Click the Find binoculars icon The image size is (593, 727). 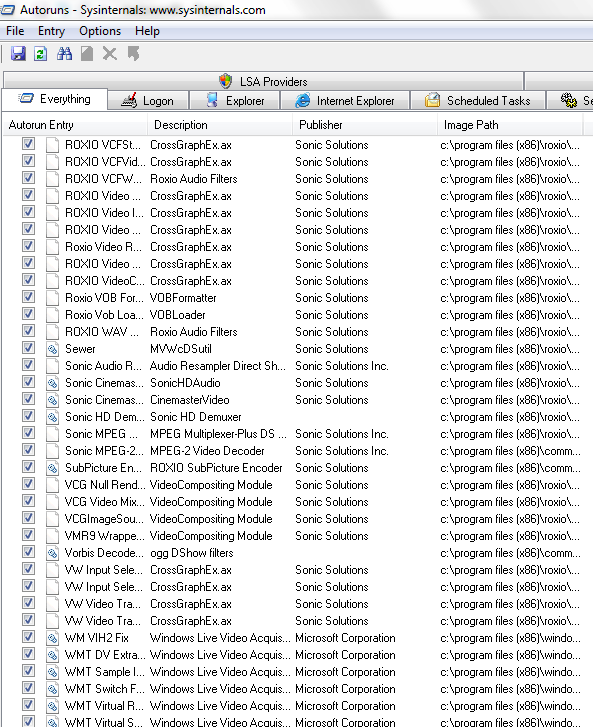point(64,54)
